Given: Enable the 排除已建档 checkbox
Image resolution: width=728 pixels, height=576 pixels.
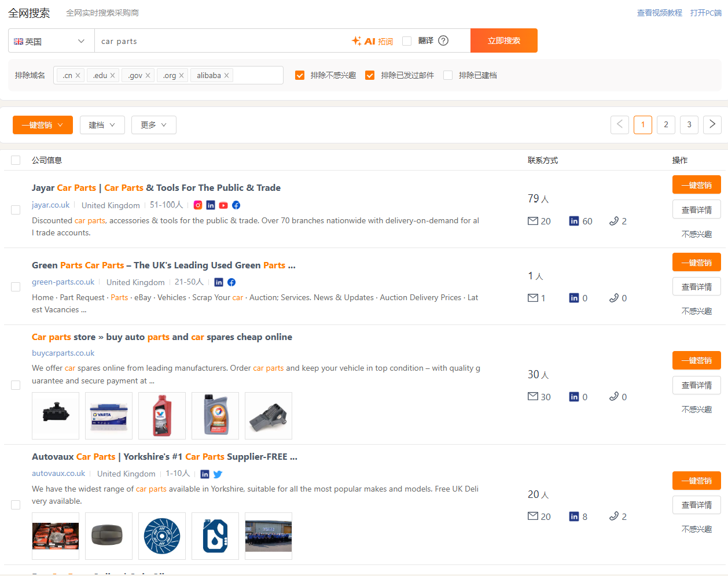Looking at the screenshot, I should [448, 75].
